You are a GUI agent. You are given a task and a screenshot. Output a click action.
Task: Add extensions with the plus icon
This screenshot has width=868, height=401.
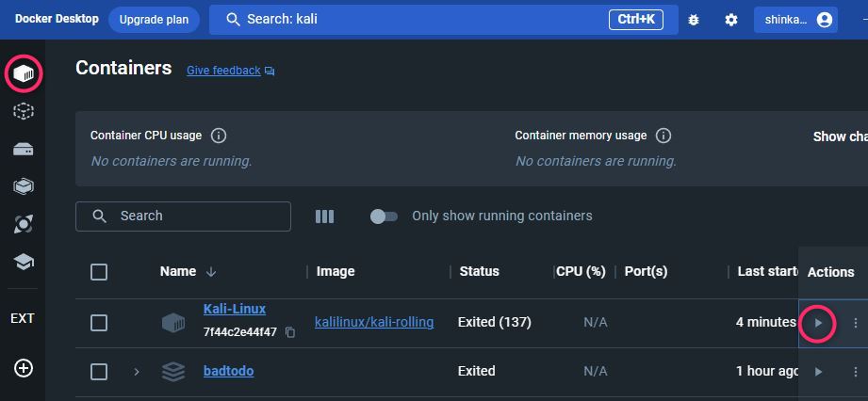click(24, 368)
